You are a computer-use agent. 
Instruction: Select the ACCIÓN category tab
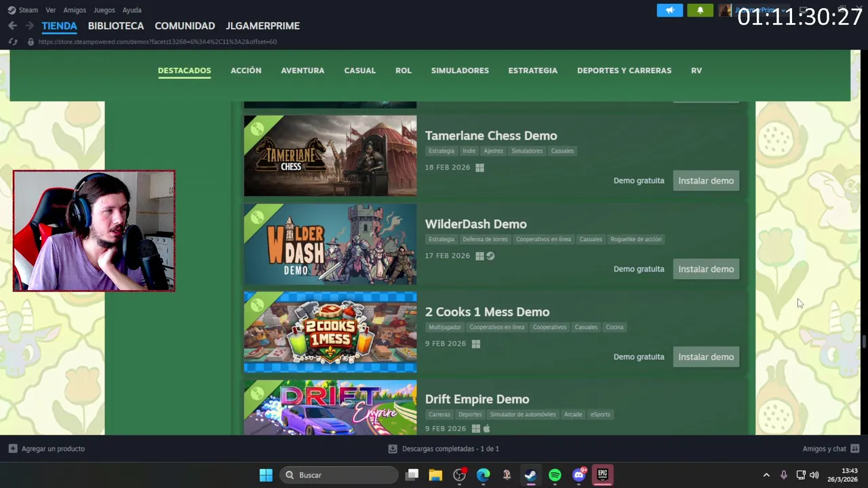click(246, 70)
